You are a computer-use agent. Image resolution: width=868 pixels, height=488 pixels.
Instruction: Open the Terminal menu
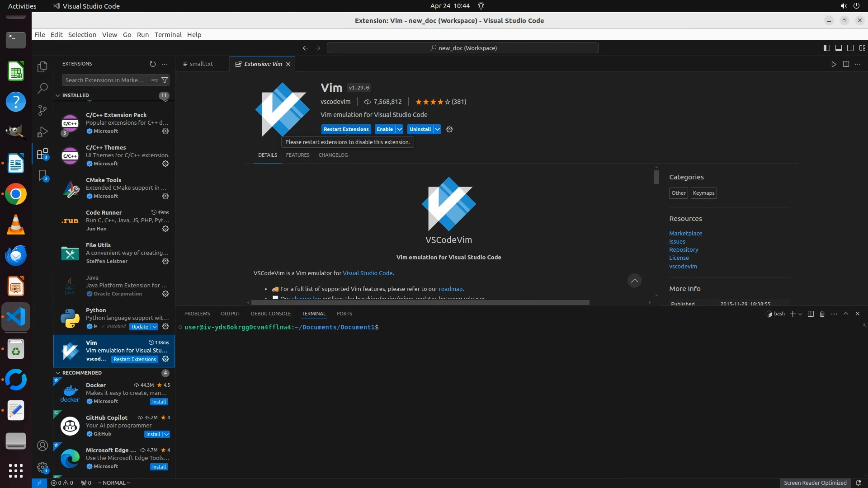(168, 35)
